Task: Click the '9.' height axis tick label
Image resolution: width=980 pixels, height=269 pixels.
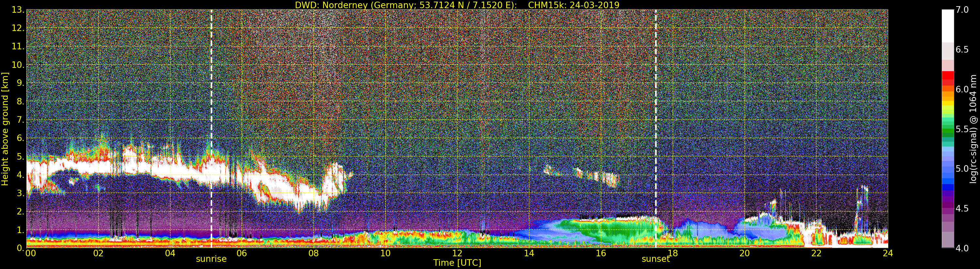Action: click(21, 83)
